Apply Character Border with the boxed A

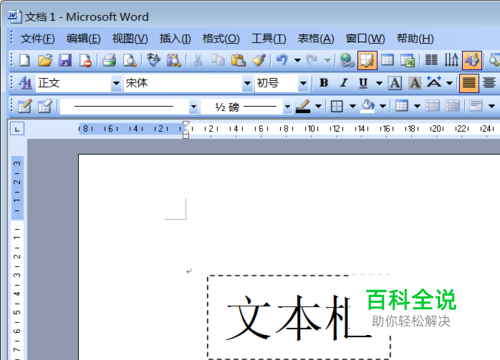pyautogui.click(x=395, y=83)
